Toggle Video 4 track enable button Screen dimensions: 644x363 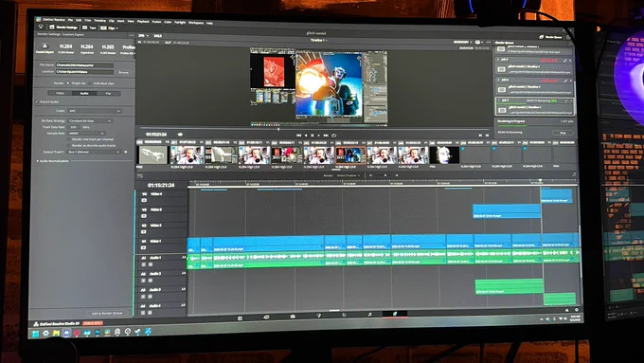(x=144, y=200)
